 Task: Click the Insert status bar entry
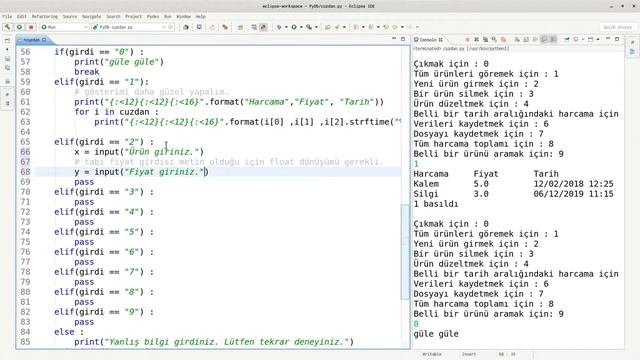(469, 354)
